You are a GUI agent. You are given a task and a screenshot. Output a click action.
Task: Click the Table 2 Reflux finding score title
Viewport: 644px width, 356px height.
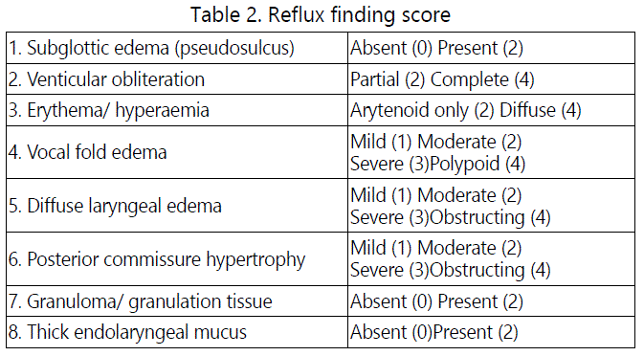[x=321, y=14]
